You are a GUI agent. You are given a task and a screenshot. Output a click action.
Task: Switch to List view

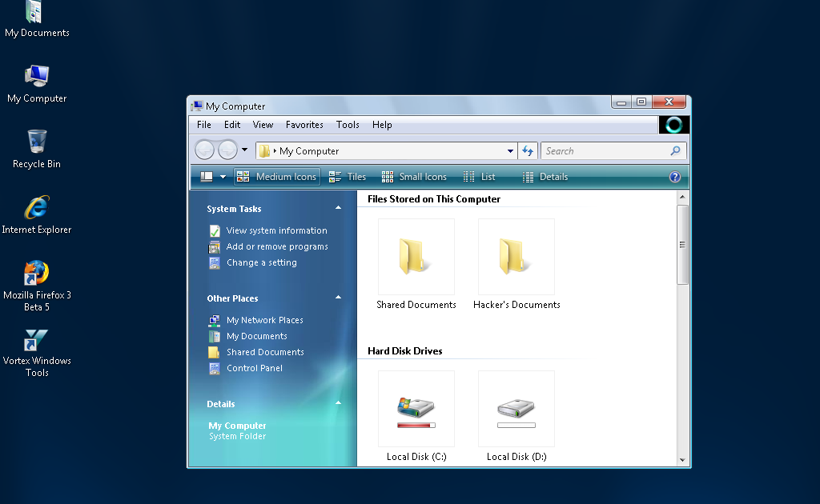coord(480,176)
